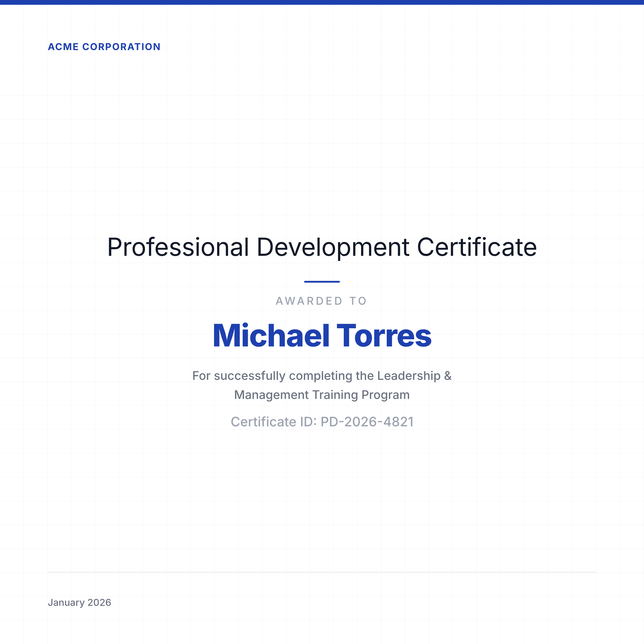644x644 pixels.
Task: Click the Certificate ID PD-2026-4821 text
Action: 322,421
